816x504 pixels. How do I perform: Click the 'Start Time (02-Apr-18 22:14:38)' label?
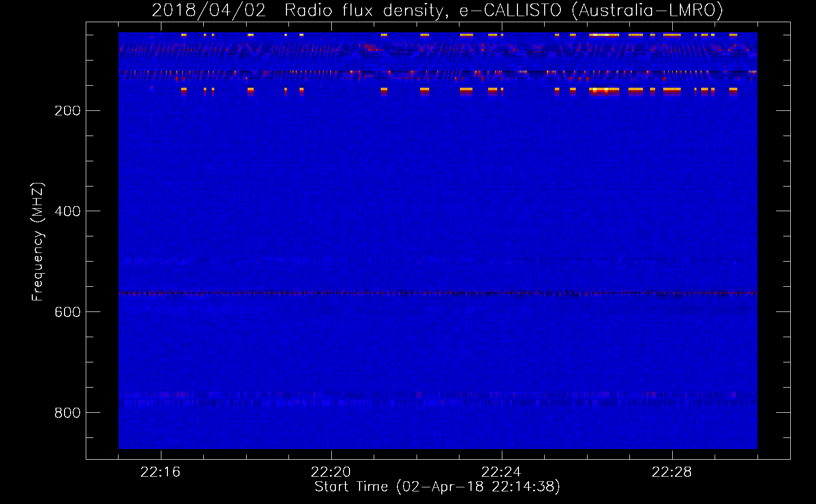click(x=437, y=487)
